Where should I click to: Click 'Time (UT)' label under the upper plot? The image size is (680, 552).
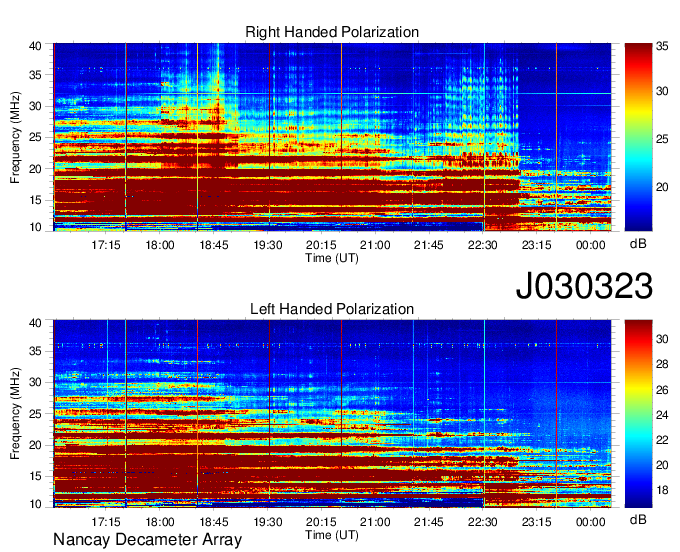click(332, 258)
